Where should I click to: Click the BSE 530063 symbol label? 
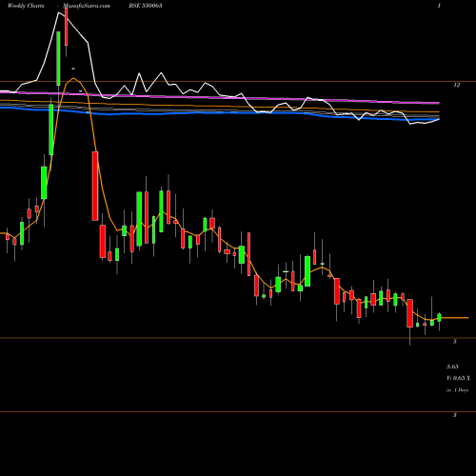tap(146, 6)
